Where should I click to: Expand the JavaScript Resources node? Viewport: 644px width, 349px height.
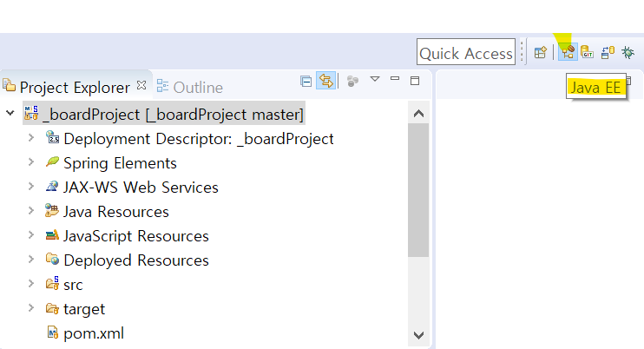[31, 235]
